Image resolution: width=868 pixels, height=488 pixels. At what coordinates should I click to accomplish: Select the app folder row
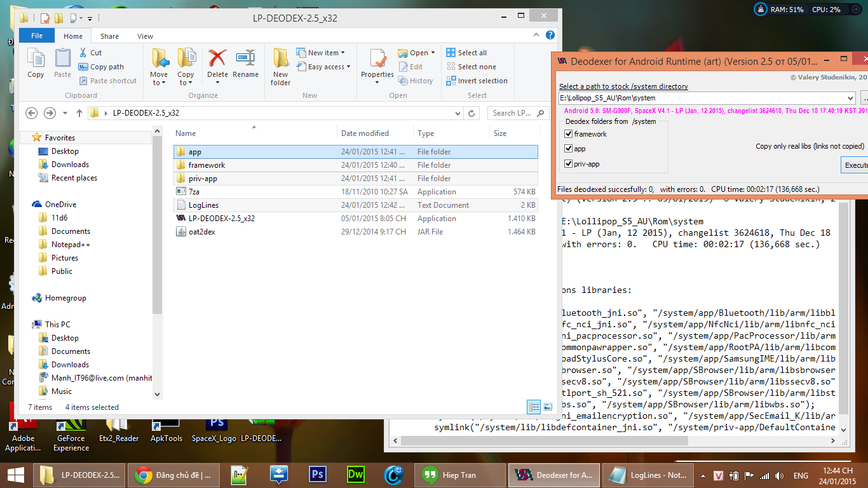355,152
